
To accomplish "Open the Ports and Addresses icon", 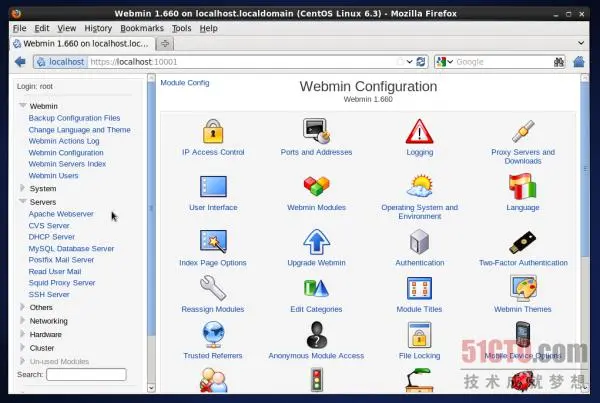I will (316, 131).
